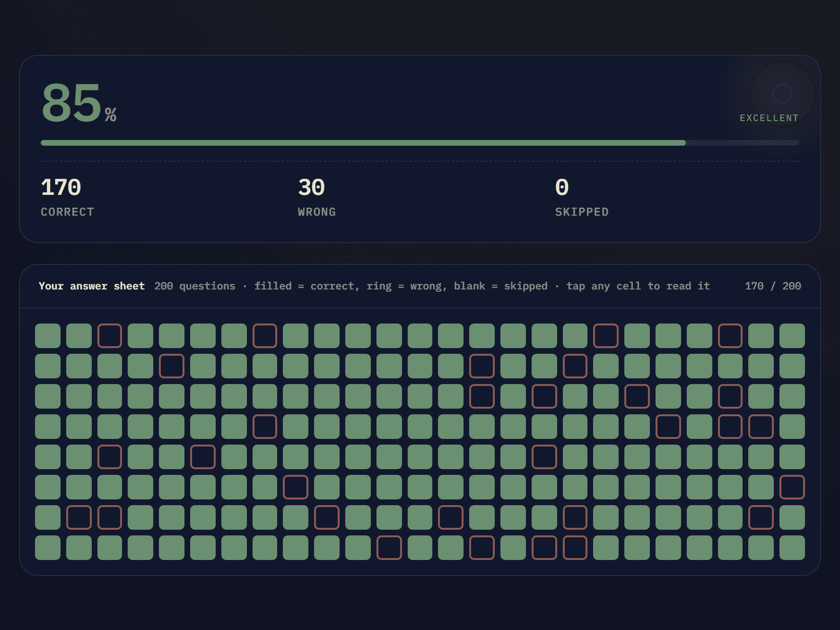Open the ringed cell for question 193
The height and width of the screenshot is (630, 840).
point(575,548)
